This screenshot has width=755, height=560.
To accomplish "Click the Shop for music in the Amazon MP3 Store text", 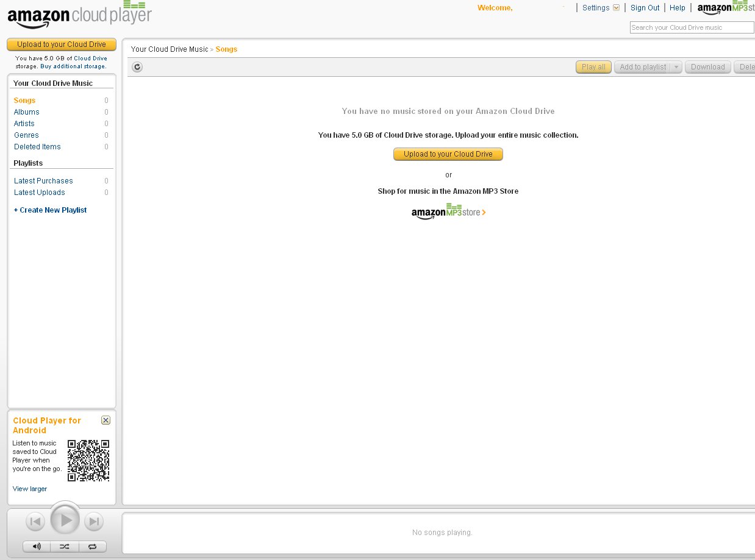I will [x=448, y=191].
